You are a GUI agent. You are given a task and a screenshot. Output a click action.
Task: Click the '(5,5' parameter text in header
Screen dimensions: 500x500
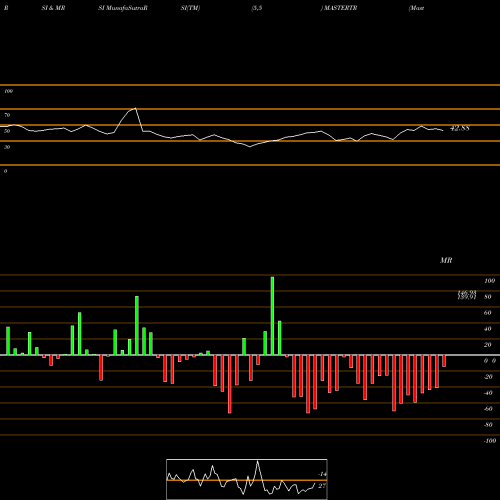pos(257,8)
